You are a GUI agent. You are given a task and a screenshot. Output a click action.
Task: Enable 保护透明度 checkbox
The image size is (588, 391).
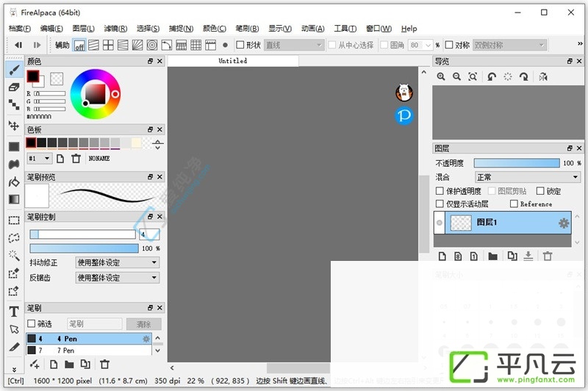click(x=440, y=191)
